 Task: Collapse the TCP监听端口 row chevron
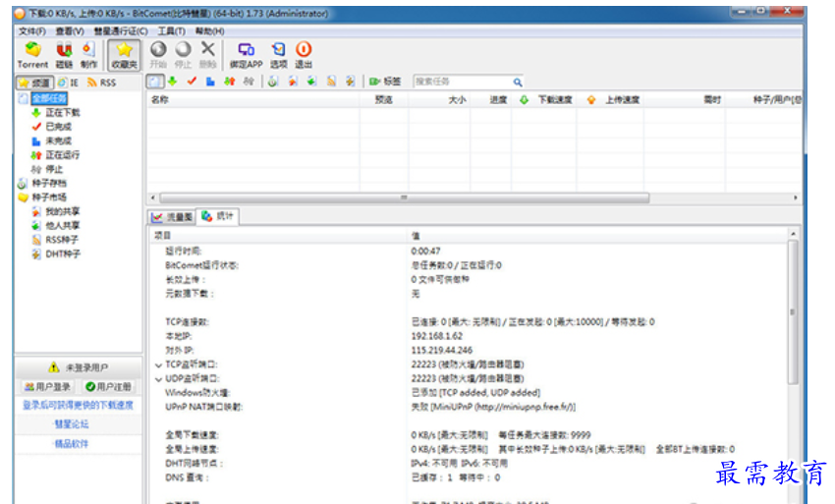158,364
